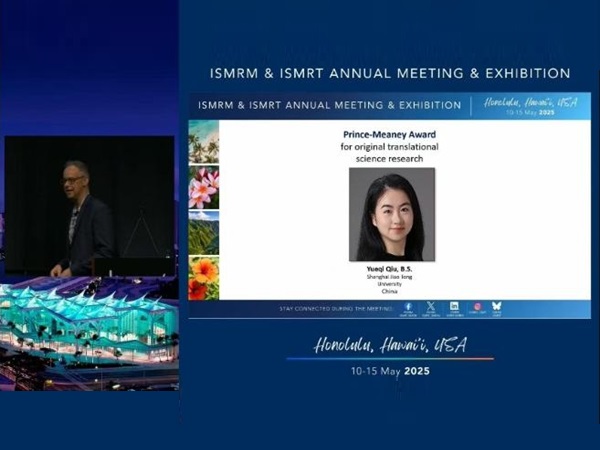This screenshot has height=450, width=600.
Task: Click the green mountain valley thumbnail
Action: click(204, 233)
